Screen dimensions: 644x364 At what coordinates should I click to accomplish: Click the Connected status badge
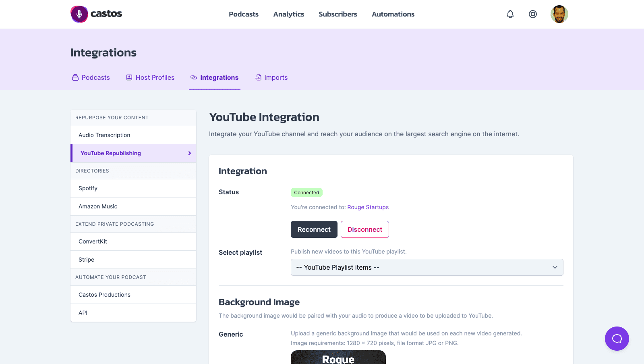pyautogui.click(x=306, y=193)
